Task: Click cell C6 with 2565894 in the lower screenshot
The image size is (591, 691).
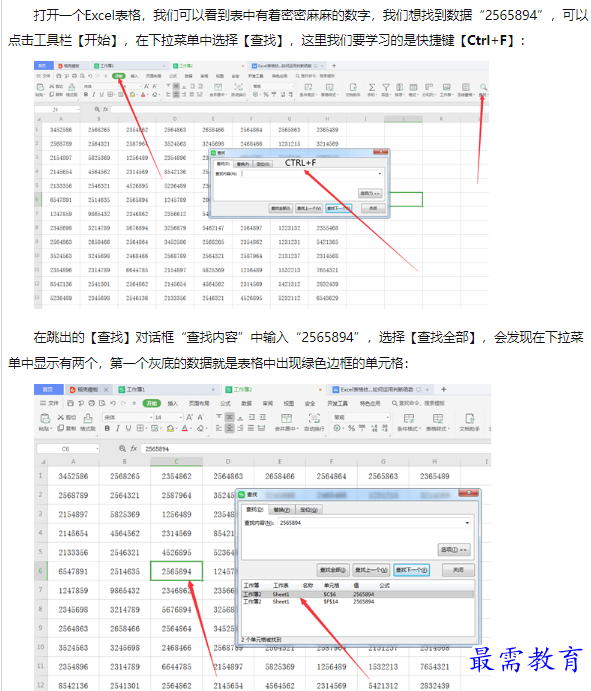Action: (x=176, y=571)
